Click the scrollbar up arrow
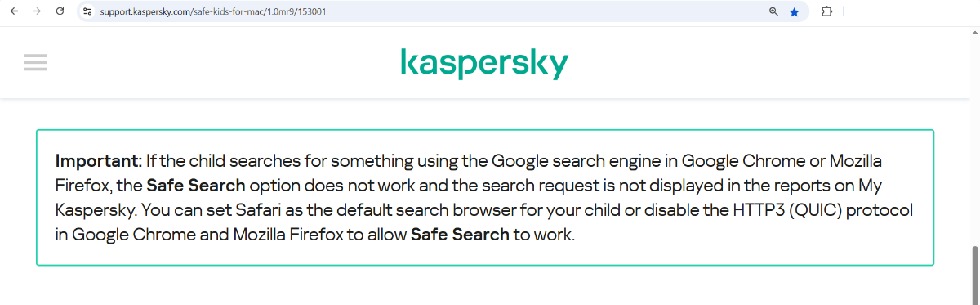980x305 pixels. 974,32
